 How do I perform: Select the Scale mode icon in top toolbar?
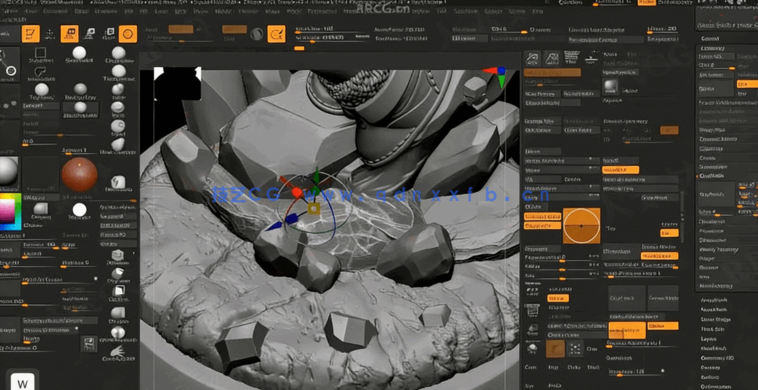[89, 34]
